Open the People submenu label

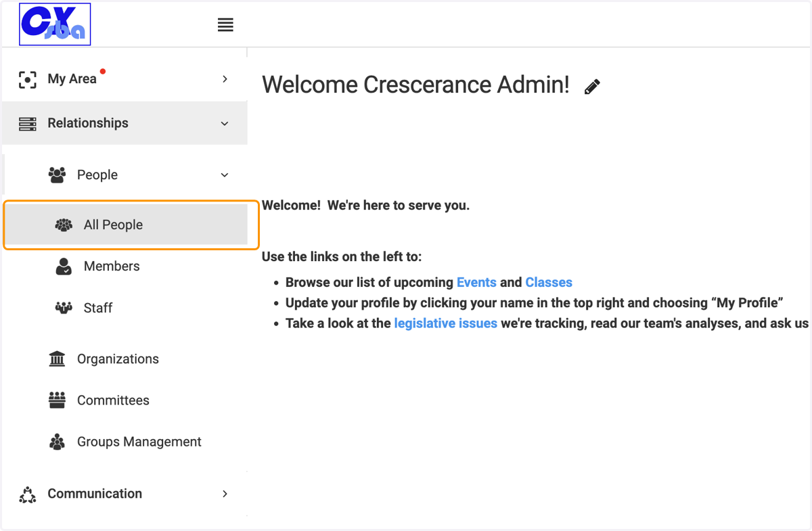[97, 175]
